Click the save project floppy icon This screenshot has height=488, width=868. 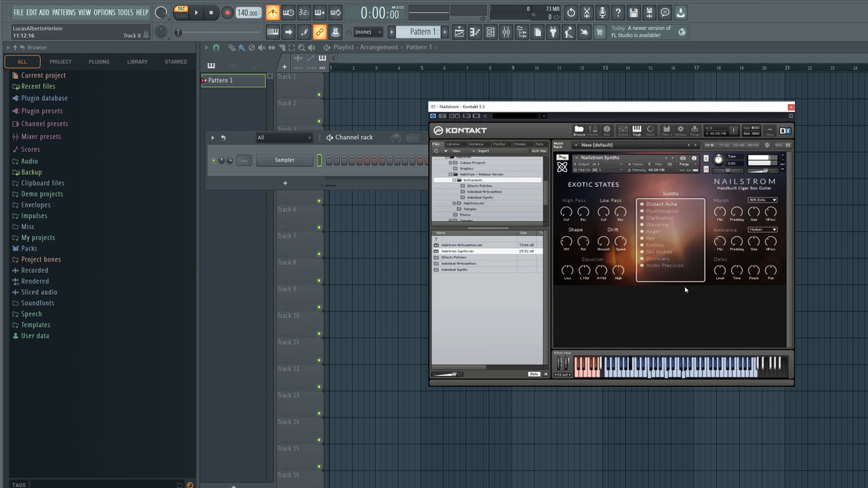pyautogui.click(x=634, y=13)
